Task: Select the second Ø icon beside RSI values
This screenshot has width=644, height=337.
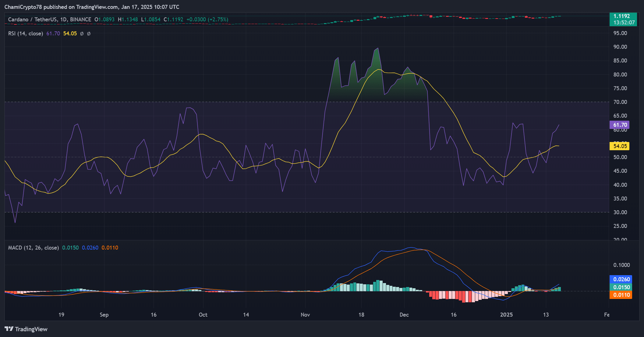Action: pos(89,34)
